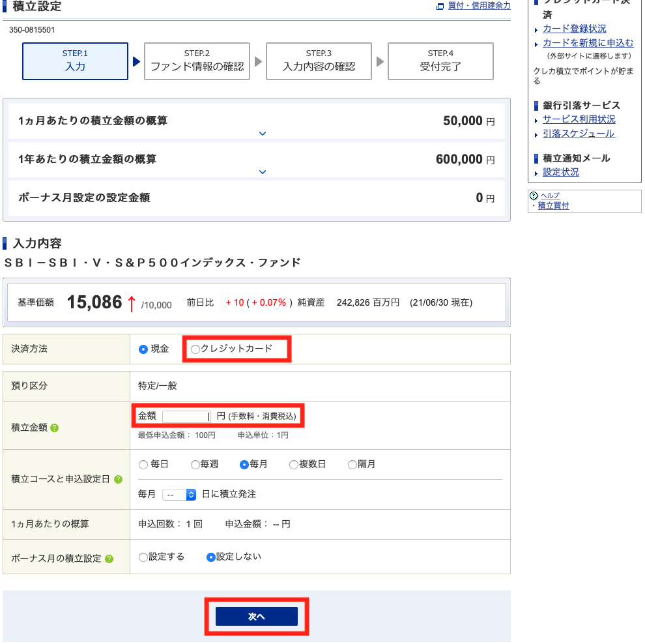Click the blue arrow after STEP.1
This screenshot has height=644, width=645.
point(137,62)
